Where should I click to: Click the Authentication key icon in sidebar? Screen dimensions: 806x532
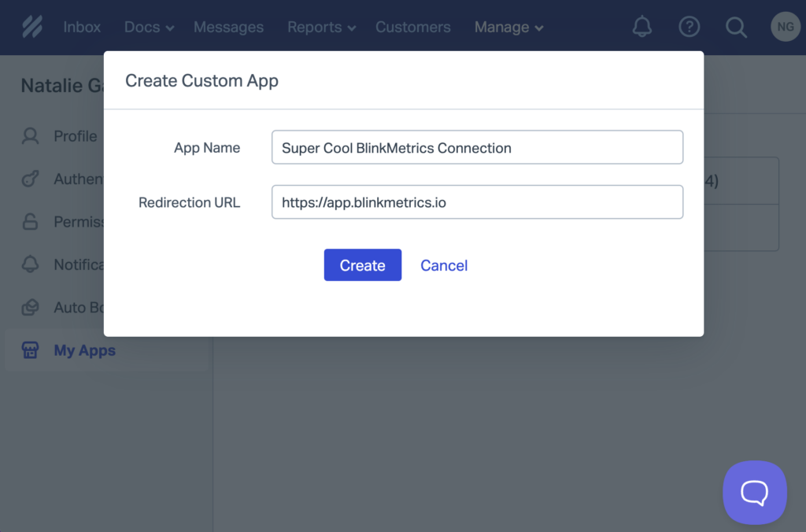(30, 179)
